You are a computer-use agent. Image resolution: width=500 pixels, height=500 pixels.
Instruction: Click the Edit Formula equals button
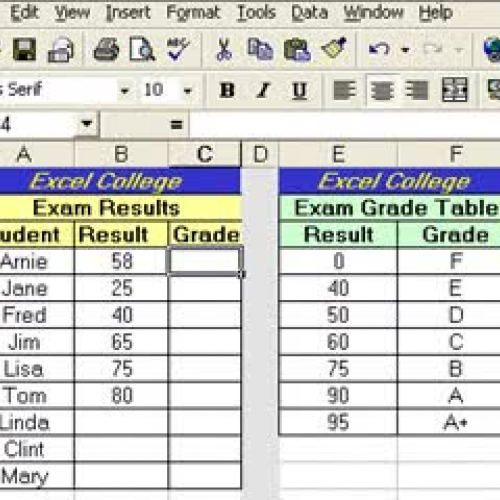pos(176,124)
